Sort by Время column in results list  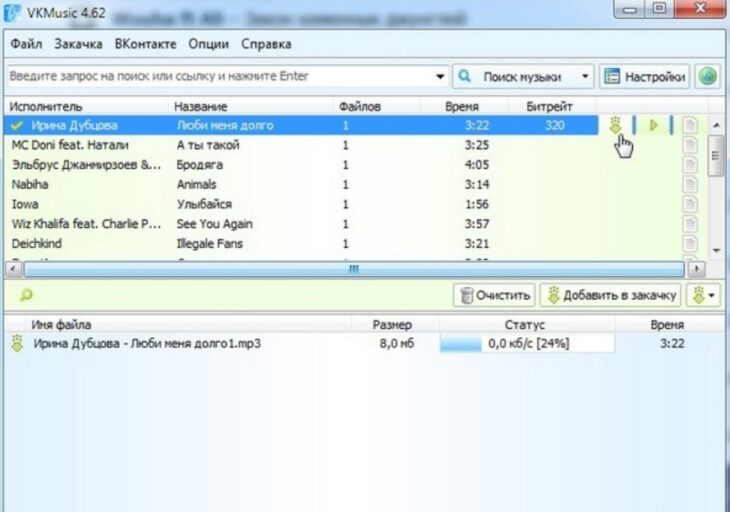[462, 107]
